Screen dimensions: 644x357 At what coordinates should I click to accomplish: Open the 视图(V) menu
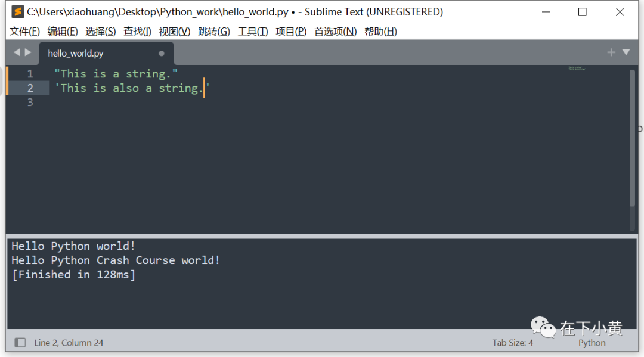[x=175, y=32]
